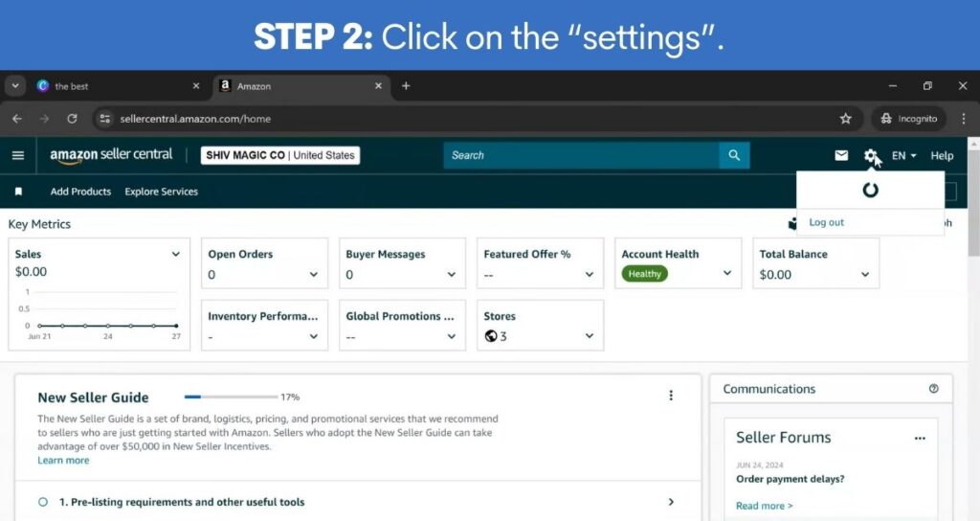Click the Sales chart line
The height and width of the screenshot is (521, 980).
click(x=107, y=326)
